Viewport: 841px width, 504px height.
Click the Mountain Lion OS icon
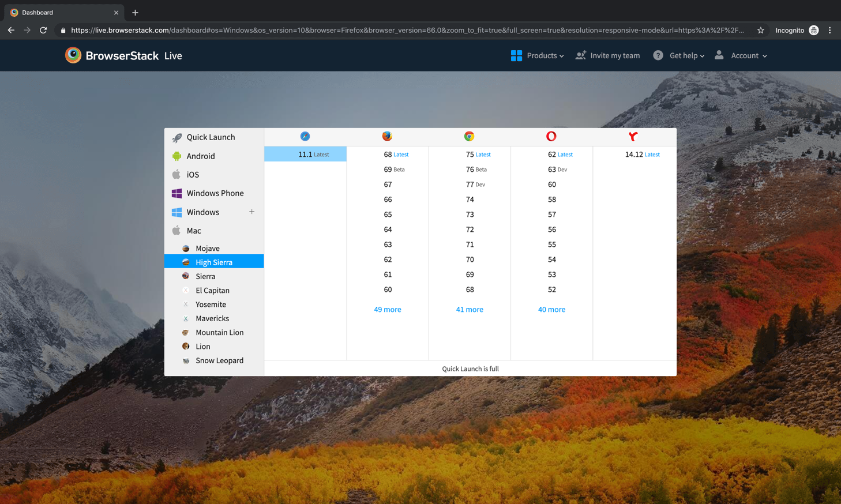coord(186,332)
